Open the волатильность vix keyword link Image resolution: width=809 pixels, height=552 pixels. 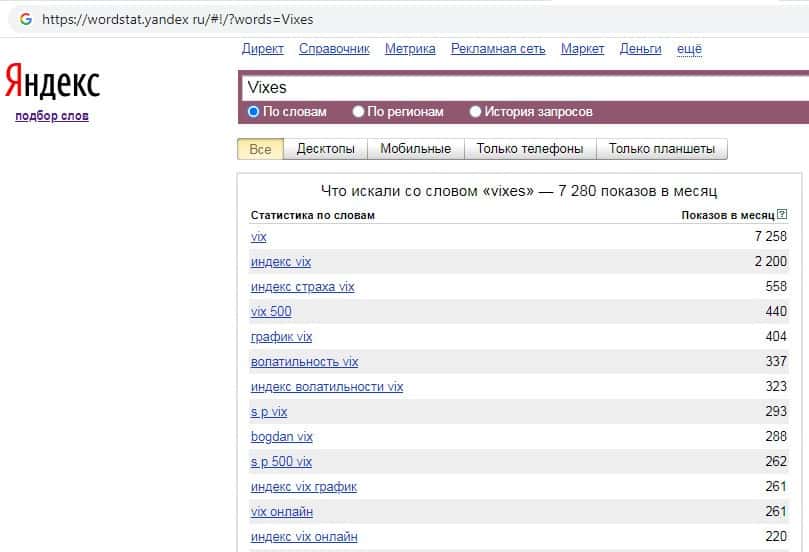[304, 362]
